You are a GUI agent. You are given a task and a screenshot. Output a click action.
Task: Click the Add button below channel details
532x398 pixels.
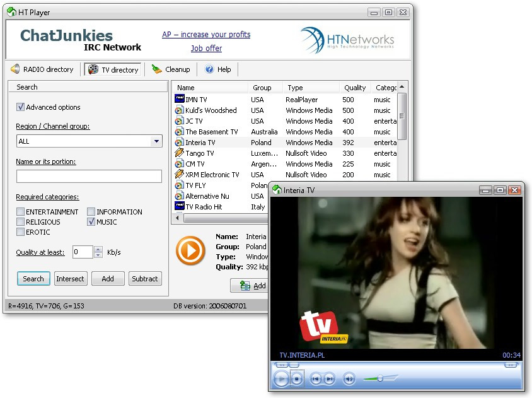coord(250,286)
